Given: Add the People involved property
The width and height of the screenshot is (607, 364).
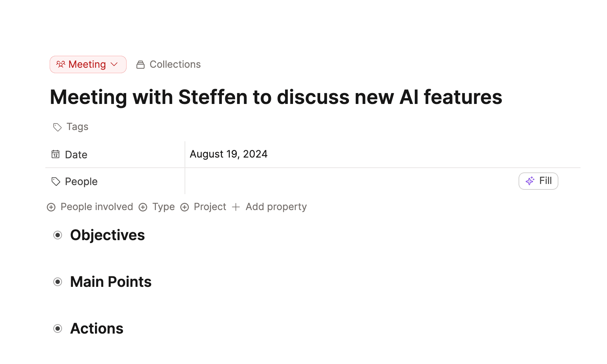Looking at the screenshot, I should pos(91,207).
